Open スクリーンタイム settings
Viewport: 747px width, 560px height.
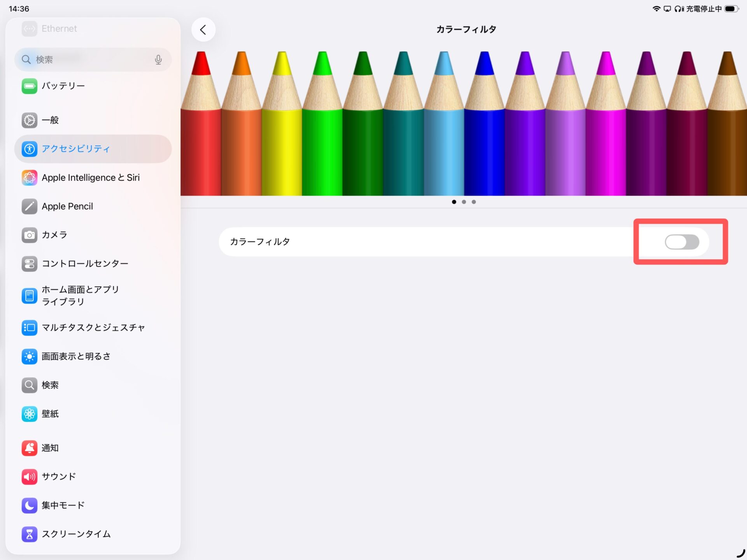[76, 534]
